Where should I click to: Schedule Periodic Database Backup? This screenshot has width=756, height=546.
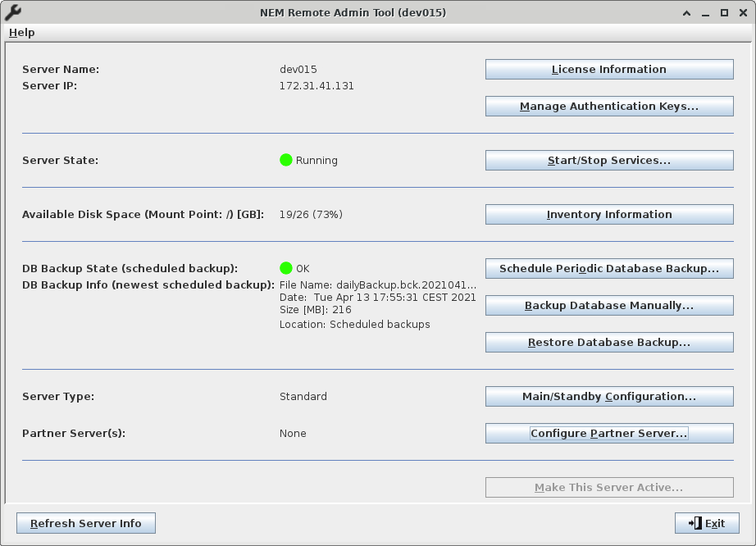608,269
